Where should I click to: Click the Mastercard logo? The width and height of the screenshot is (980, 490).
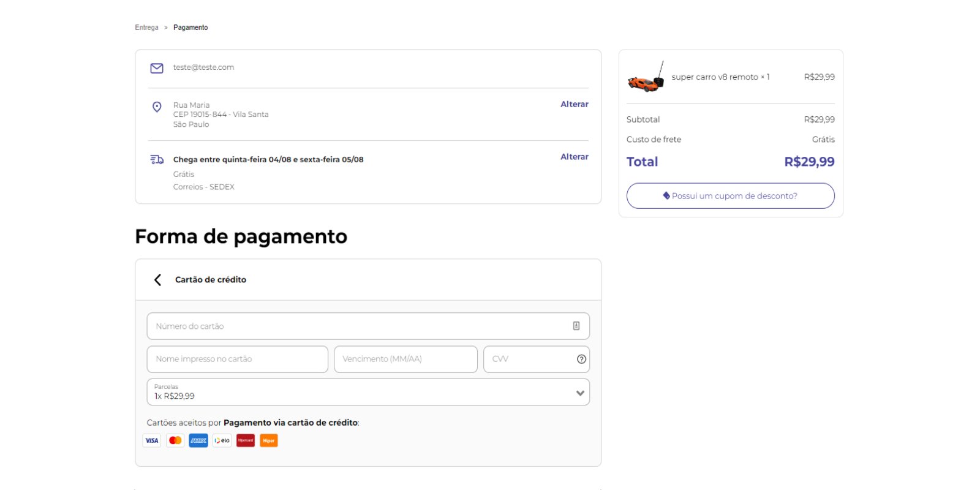click(x=175, y=440)
